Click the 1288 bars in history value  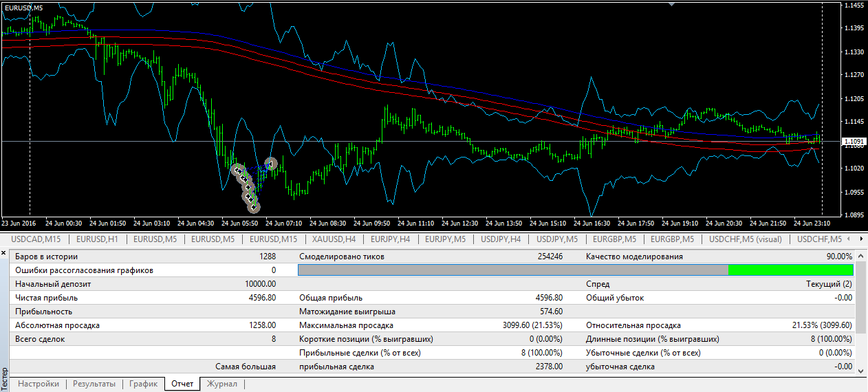coord(268,257)
